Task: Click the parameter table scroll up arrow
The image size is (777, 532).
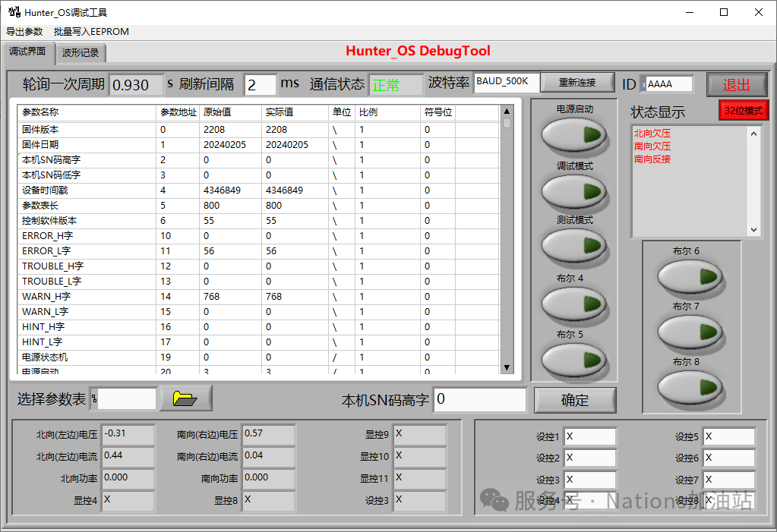Action: (507, 111)
